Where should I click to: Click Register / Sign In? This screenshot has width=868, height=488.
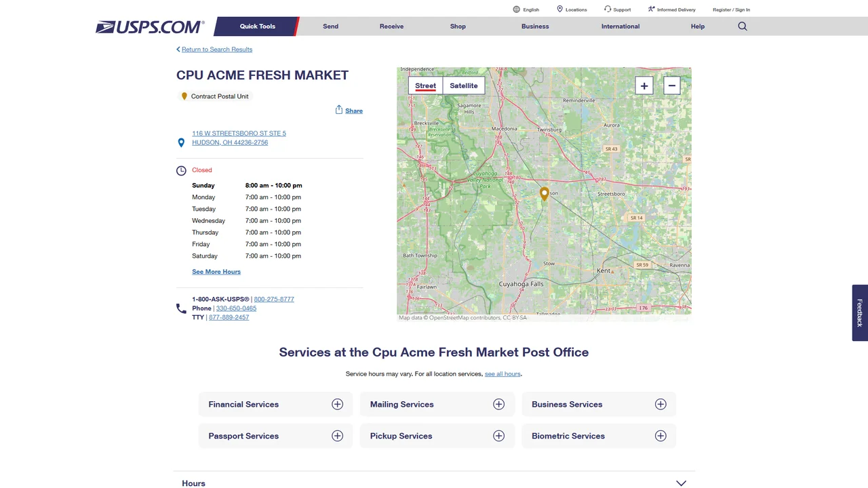point(731,9)
